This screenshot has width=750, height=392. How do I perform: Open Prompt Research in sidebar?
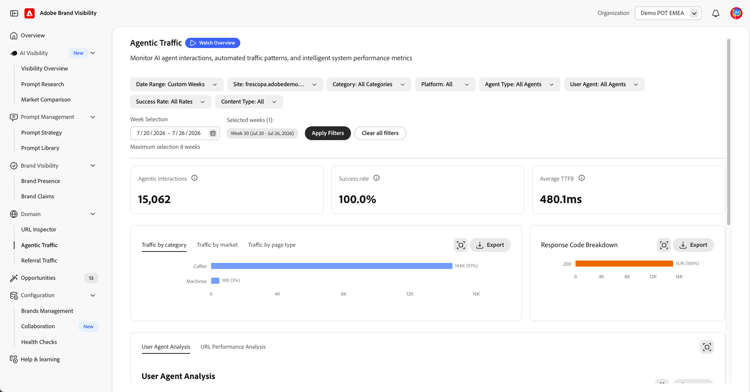point(43,85)
